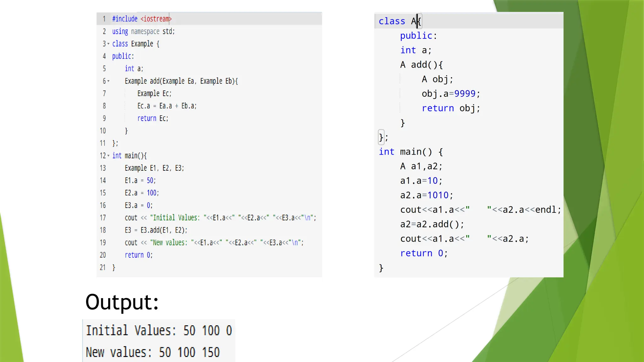This screenshot has height=362, width=644.
Task: Click the 'Initial Values: 50 100 0' output
Action: 159,331
